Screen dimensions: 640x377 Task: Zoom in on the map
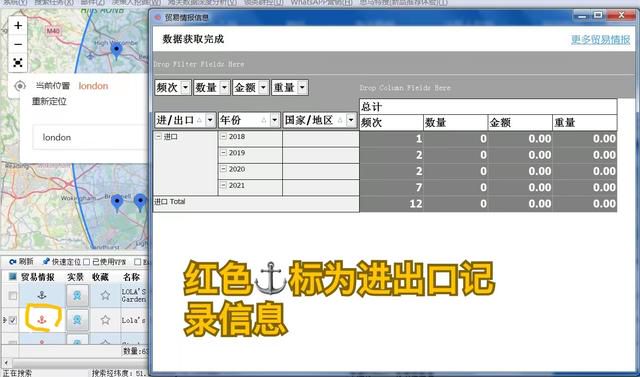pos(18,26)
